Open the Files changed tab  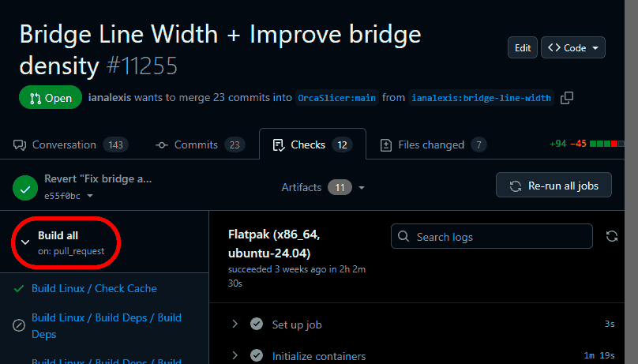click(433, 144)
